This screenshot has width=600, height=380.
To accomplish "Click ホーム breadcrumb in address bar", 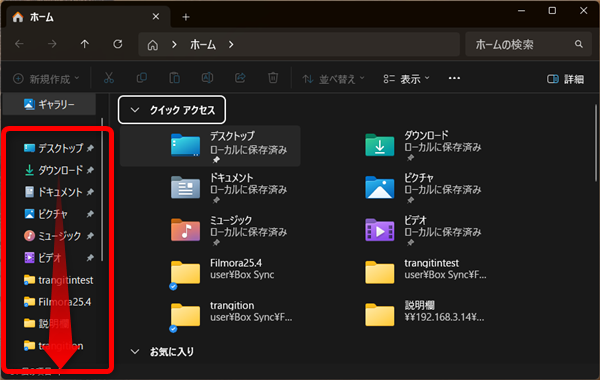I will pyautogui.click(x=203, y=45).
